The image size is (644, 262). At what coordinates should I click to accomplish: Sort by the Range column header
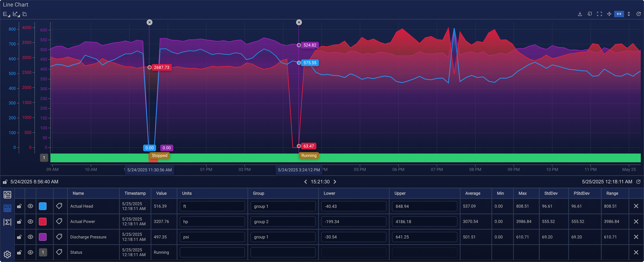point(612,193)
